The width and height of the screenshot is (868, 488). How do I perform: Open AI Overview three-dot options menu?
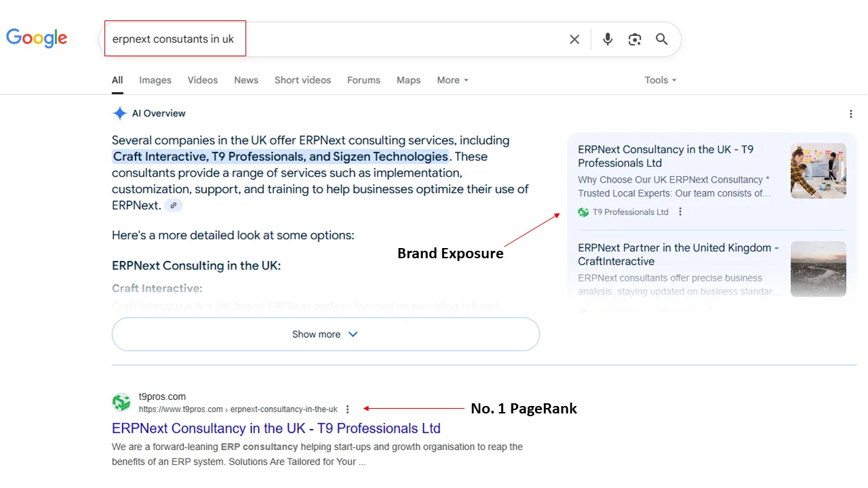click(851, 114)
